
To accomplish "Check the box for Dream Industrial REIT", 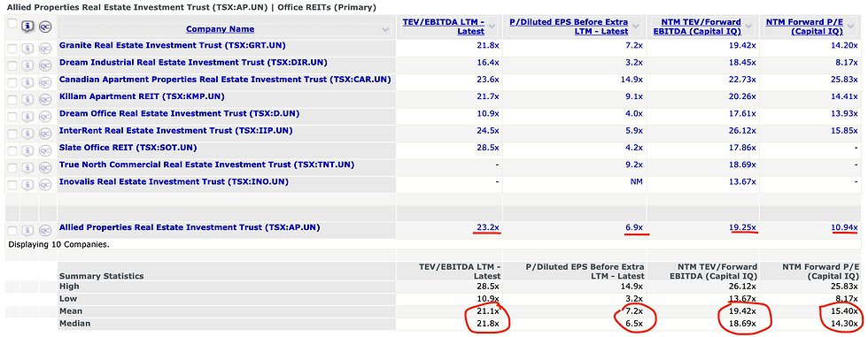I will click(x=12, y=65).
